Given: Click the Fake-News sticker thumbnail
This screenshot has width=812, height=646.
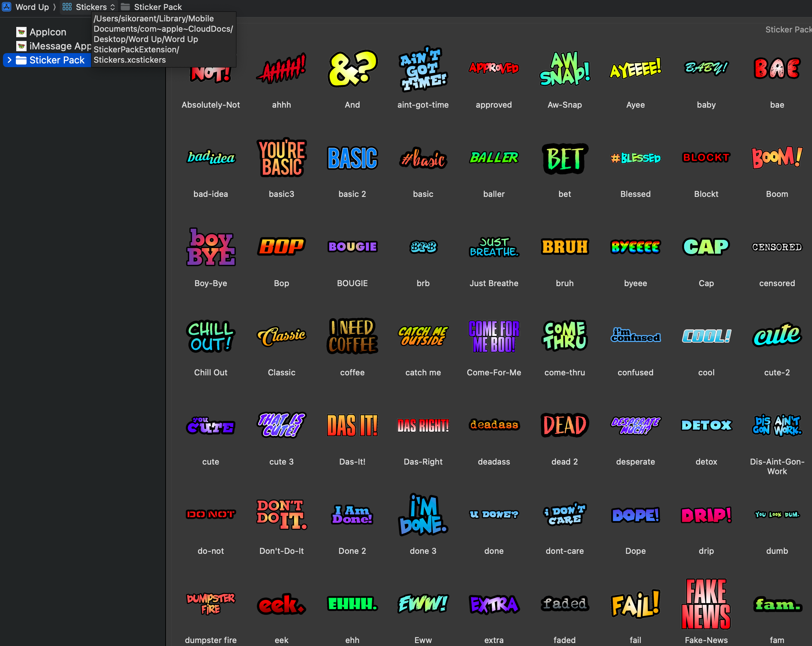Looking at the screenshot, I should coord(706,604).
